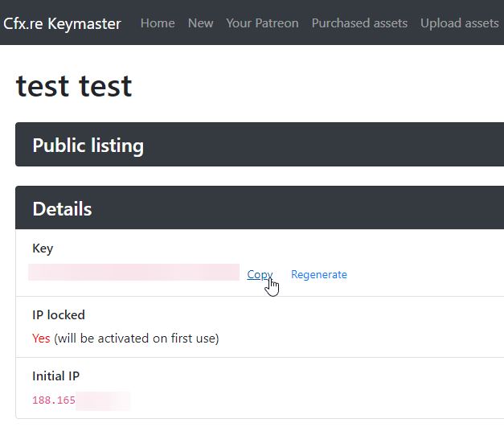The height and width of the screenshot is (427, 504).
Task: Open the New navigation item
Action: coord(200,23)
